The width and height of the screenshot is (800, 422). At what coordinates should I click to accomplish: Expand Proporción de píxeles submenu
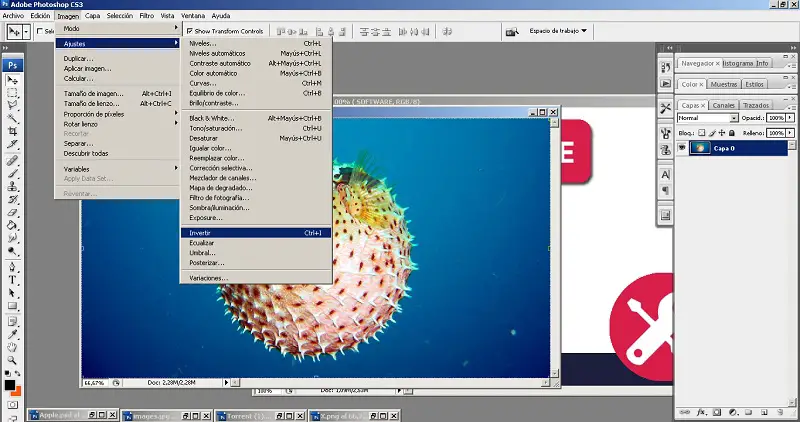118,114
